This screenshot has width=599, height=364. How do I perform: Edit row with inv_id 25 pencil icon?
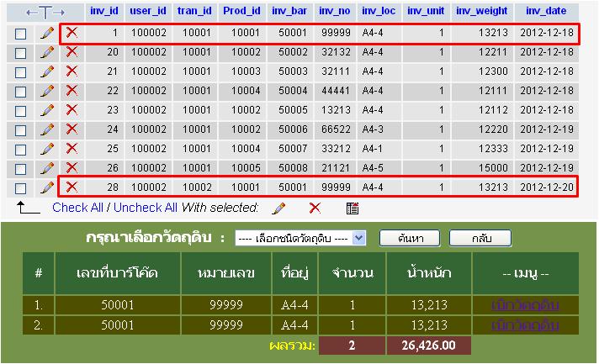click(x=47, y=149)
